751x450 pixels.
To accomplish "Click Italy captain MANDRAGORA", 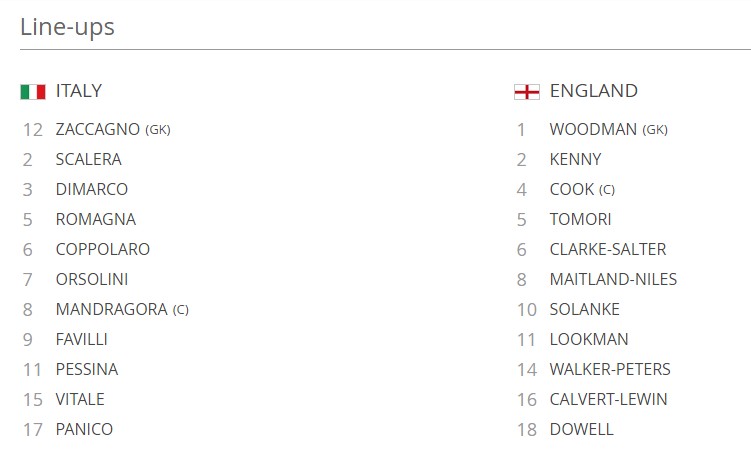I will pyautogui.click(x=112, y=309).
